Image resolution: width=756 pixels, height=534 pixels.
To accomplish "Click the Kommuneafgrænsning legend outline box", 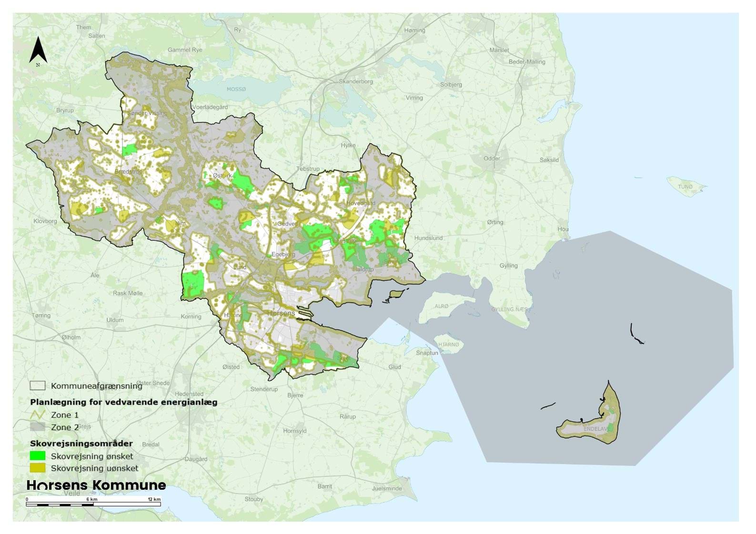I will (38, 386).
